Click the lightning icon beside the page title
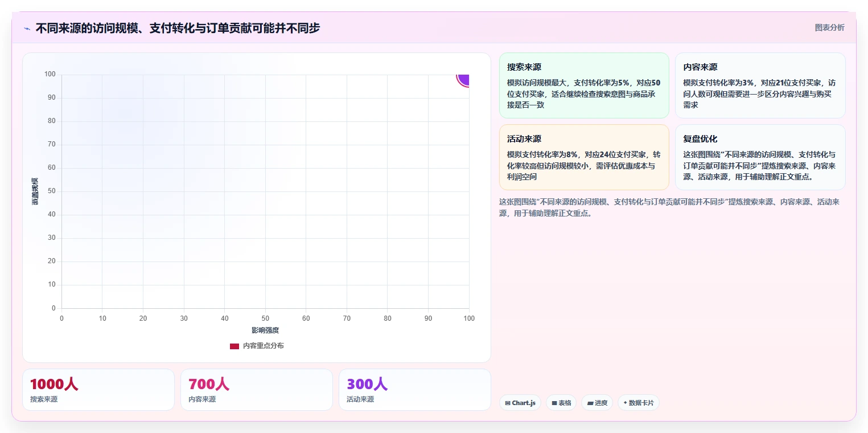868x433 pixels. point(27,28)
